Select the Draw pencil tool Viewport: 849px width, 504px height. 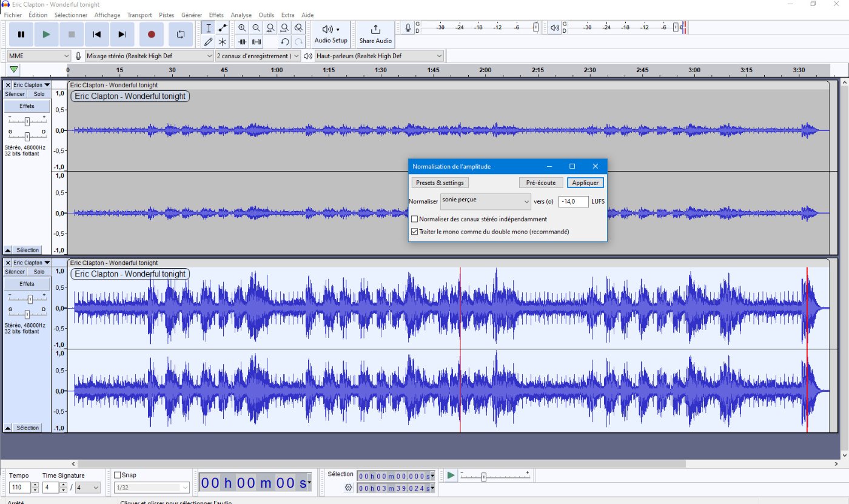(208, 42)
